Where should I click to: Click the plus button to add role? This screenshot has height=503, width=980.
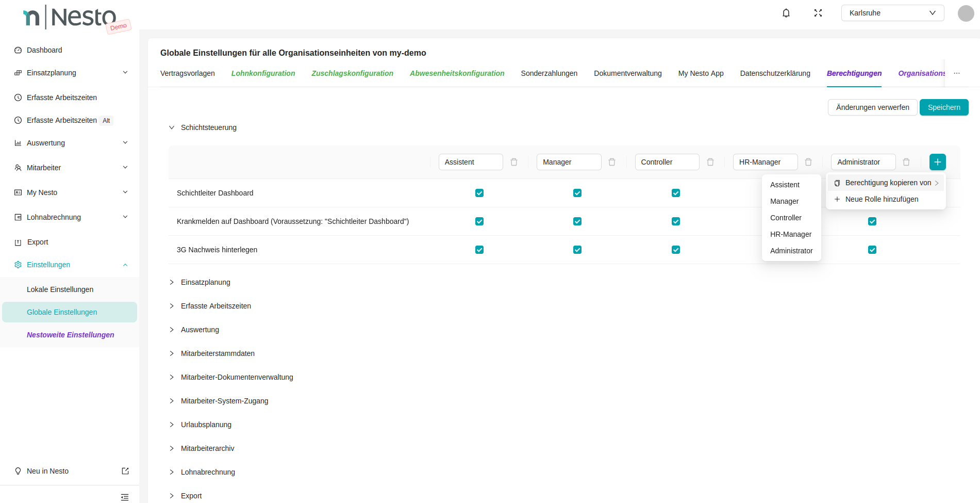(937, 162)
